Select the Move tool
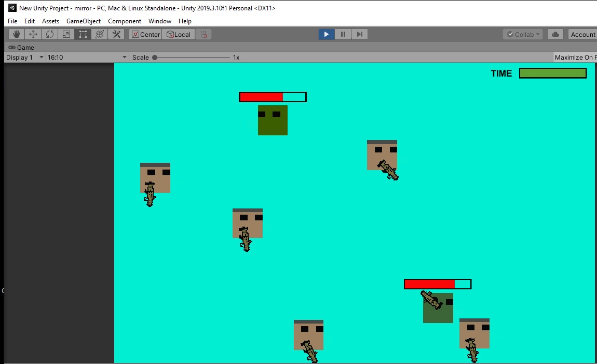Viewport: 597px width, 364px height. 33,34
